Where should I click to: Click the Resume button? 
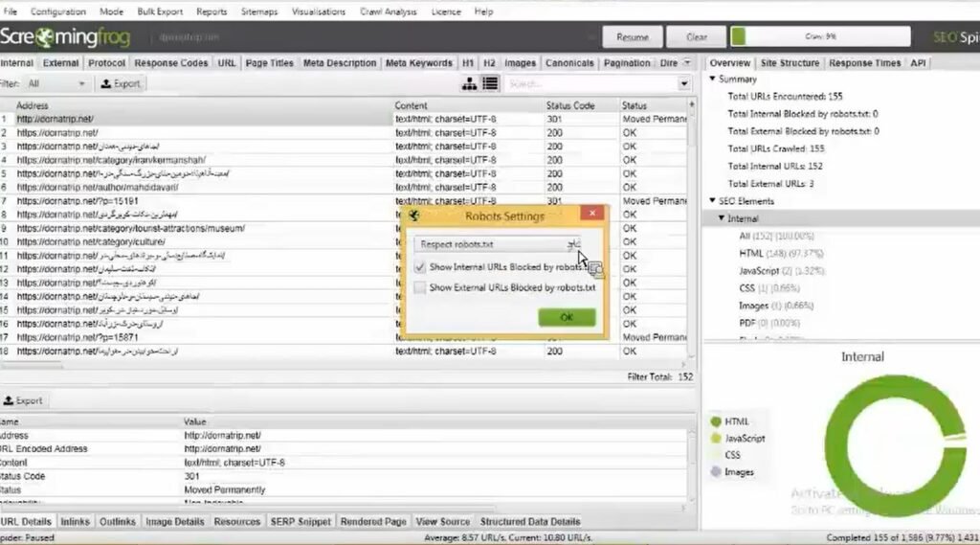pos(633,37)
